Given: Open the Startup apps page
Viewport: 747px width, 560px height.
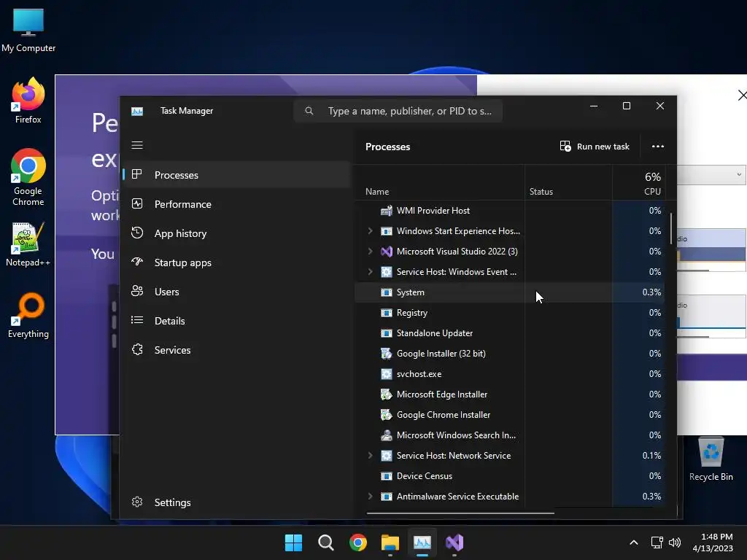Looking at the screenshot, I should click(237, 262).
